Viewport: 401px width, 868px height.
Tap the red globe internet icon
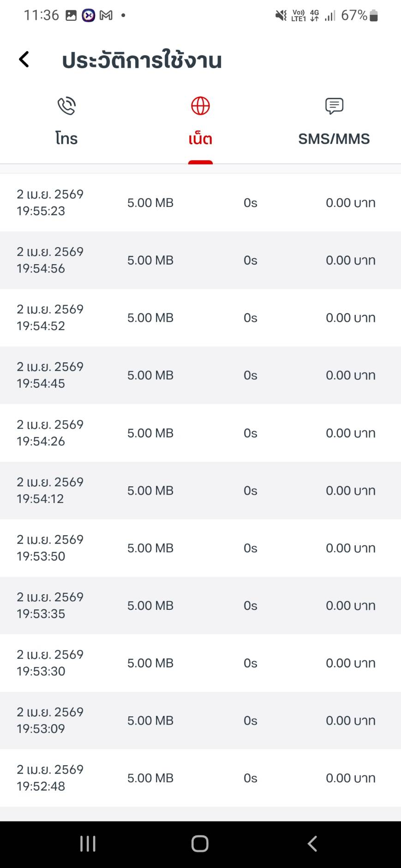[200, 106]
